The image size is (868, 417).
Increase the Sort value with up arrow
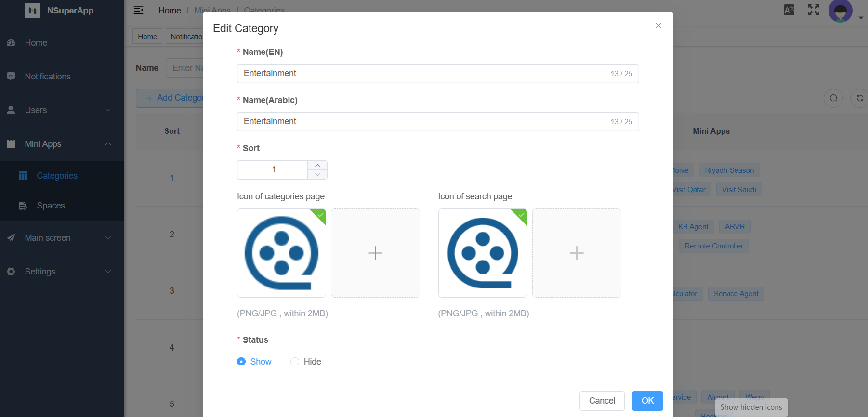(x=317, y=165)
